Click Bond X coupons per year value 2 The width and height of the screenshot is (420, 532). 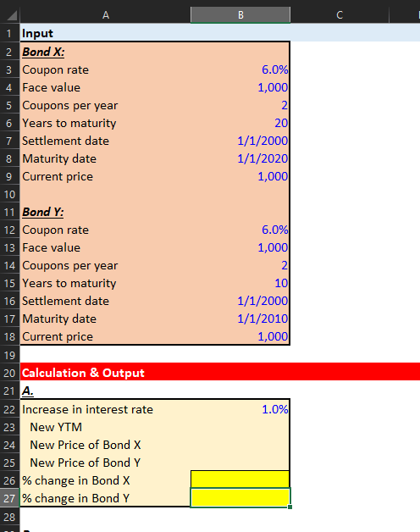[x=285, y=105]
